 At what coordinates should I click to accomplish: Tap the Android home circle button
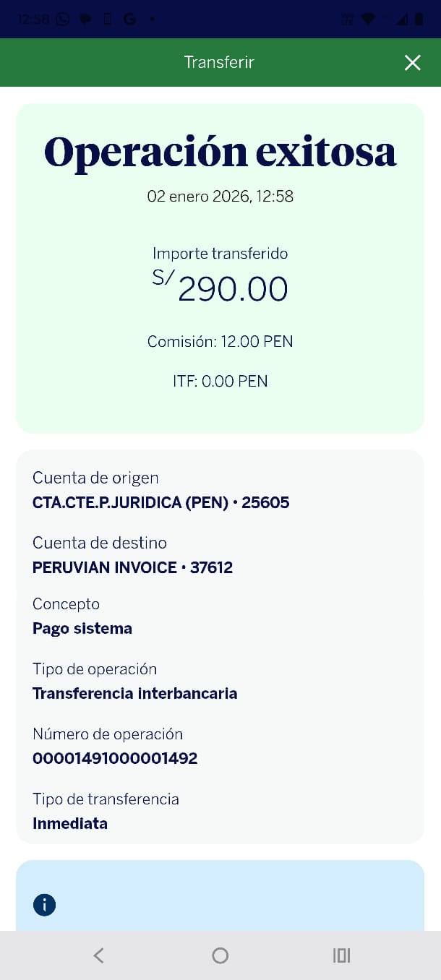click(x=220, y=955)
